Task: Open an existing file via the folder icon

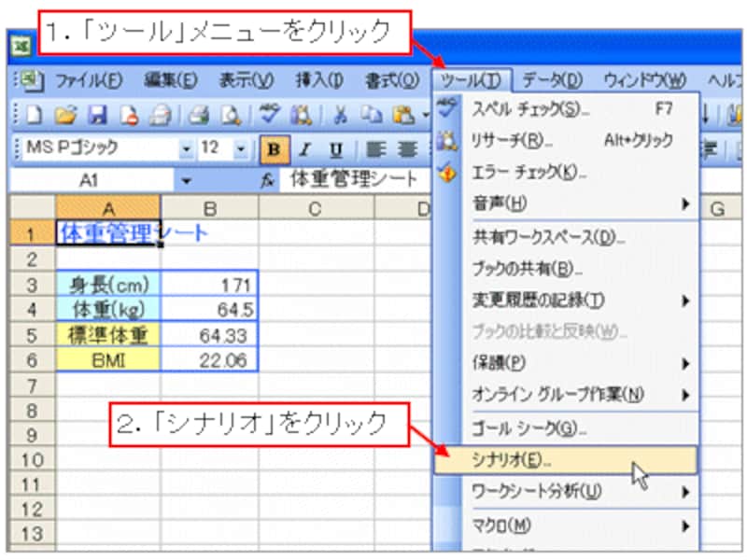Action: [x=65, y=115]
